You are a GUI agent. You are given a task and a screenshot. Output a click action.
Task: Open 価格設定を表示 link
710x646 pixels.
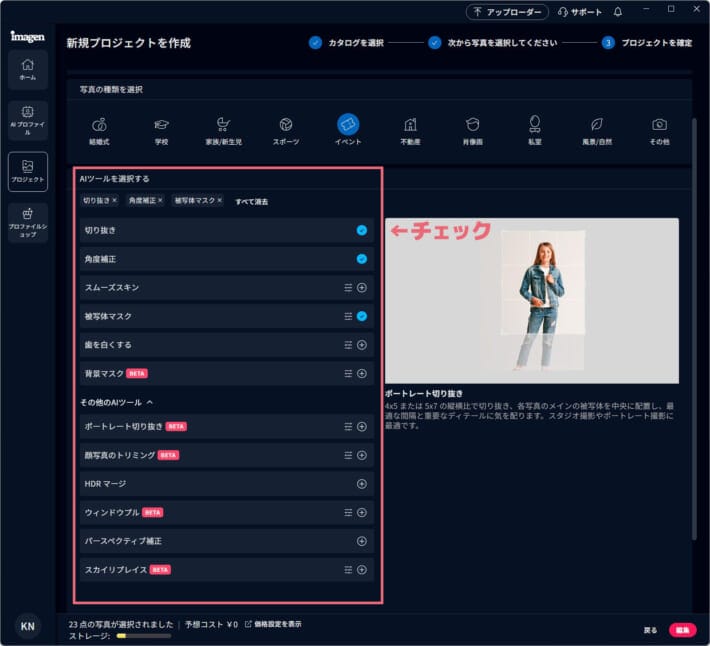click(273, 624)
